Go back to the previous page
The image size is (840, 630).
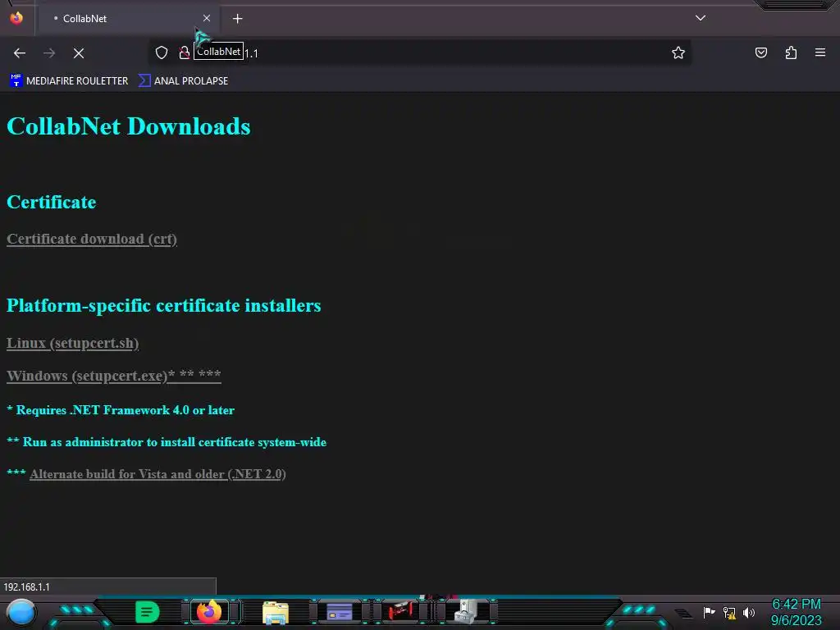pyautogui.click(x=20, y=53)
